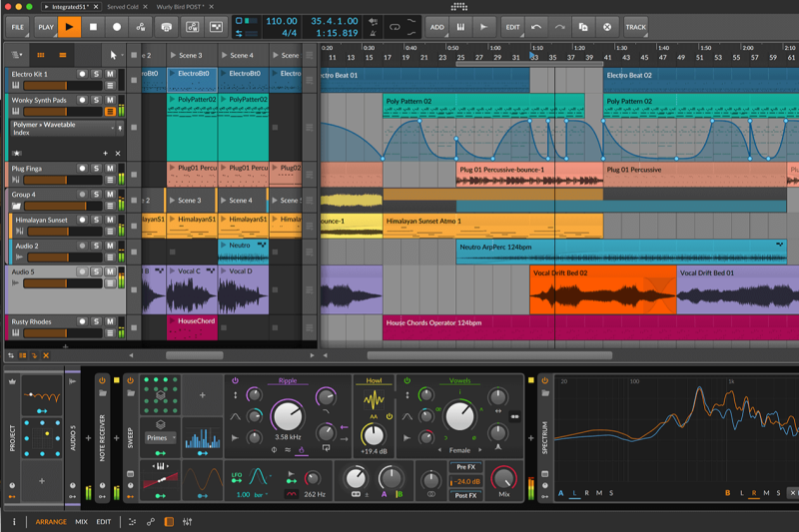
Task: Collapse the Group 4 folder track
Action: 16,207
